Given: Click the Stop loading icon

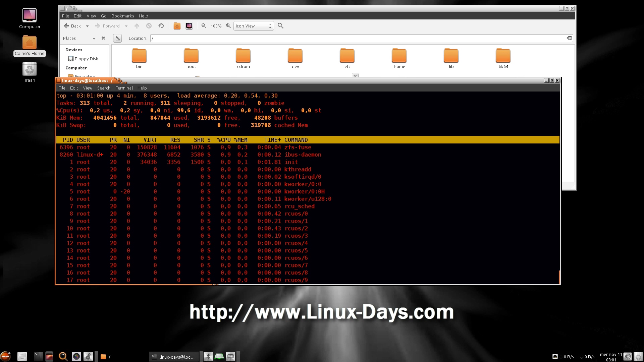Looking at the screenshot, I should tap(149, 26).
